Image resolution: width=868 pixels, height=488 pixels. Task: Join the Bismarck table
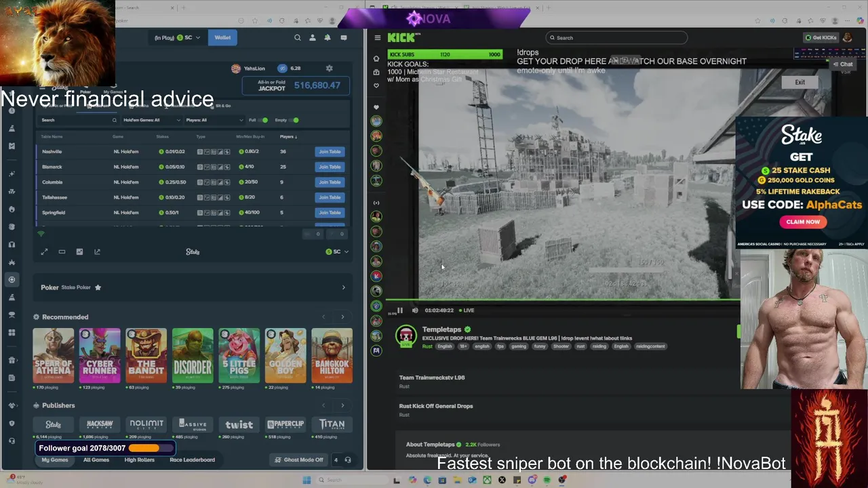pos(330,167)
